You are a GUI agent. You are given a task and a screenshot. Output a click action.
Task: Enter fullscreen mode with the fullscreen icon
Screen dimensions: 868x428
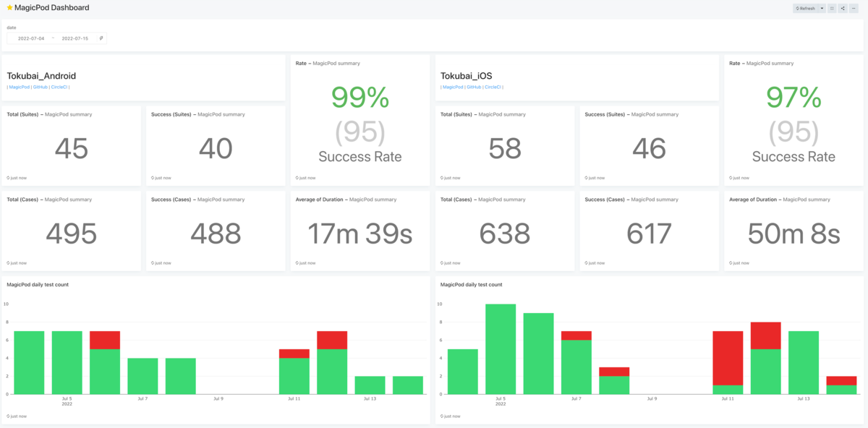tap(833, 9)
